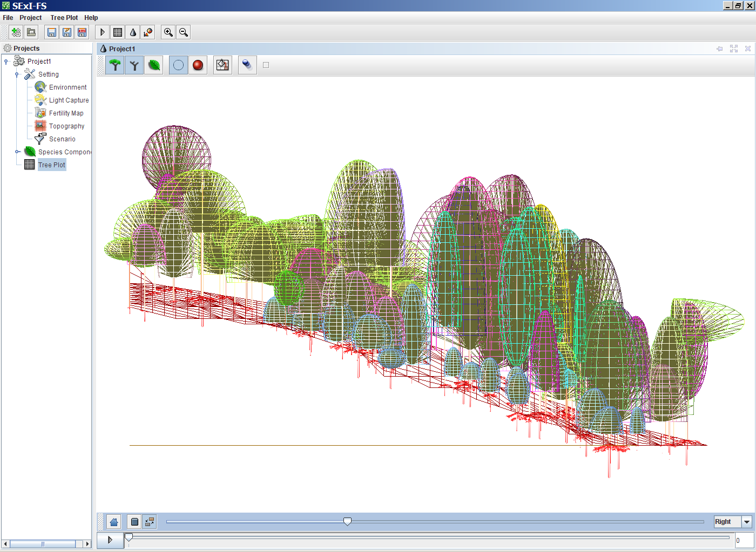Open the Project menu
This screenshot has width=756, height=552.
[31, 18]
